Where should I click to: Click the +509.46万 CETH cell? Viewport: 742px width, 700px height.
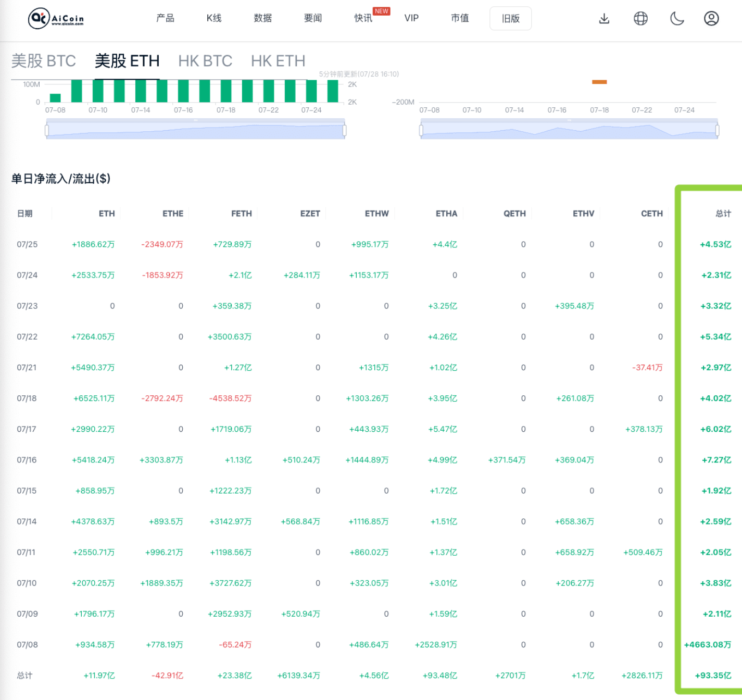[x=643, y=552]
